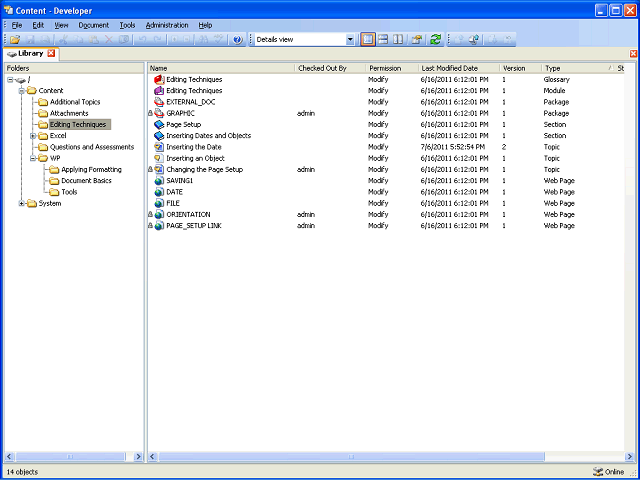The height and width of the screenshot is (480, 640).
Task: Collapse the WP folder node
Action: click(x=33, y=158)
